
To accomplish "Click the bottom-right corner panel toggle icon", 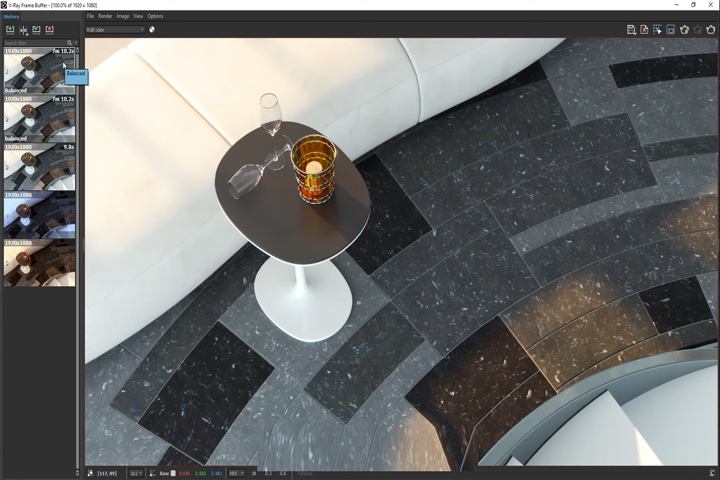I will [x=712, y=473].
